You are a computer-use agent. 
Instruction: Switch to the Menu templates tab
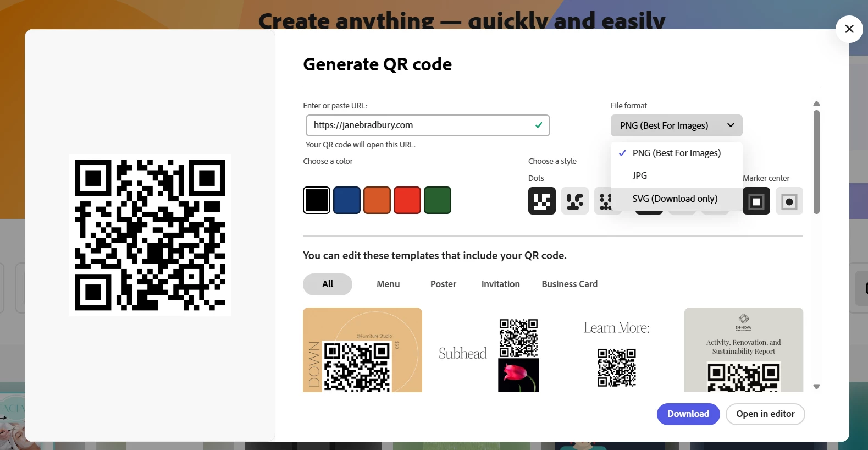388,284
